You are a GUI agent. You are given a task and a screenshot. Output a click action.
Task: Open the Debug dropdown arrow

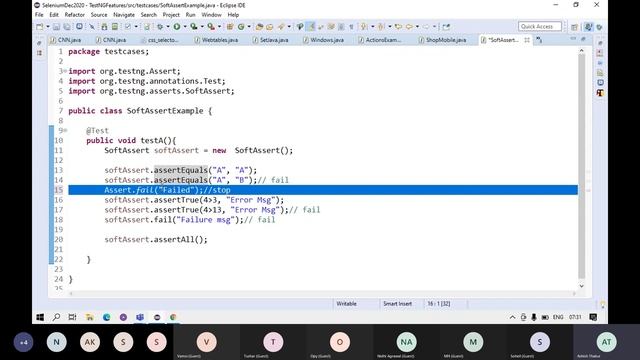click(x=168, y=27)
